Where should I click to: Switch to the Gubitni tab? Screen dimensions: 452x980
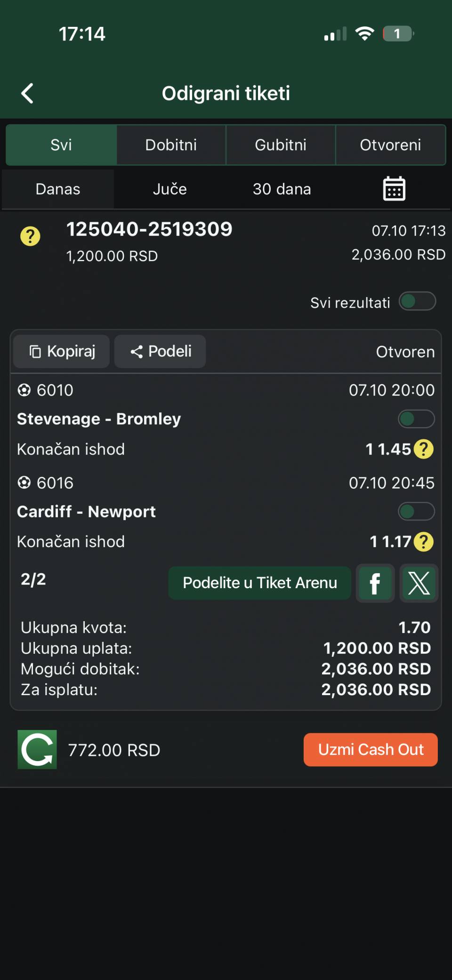281,145
